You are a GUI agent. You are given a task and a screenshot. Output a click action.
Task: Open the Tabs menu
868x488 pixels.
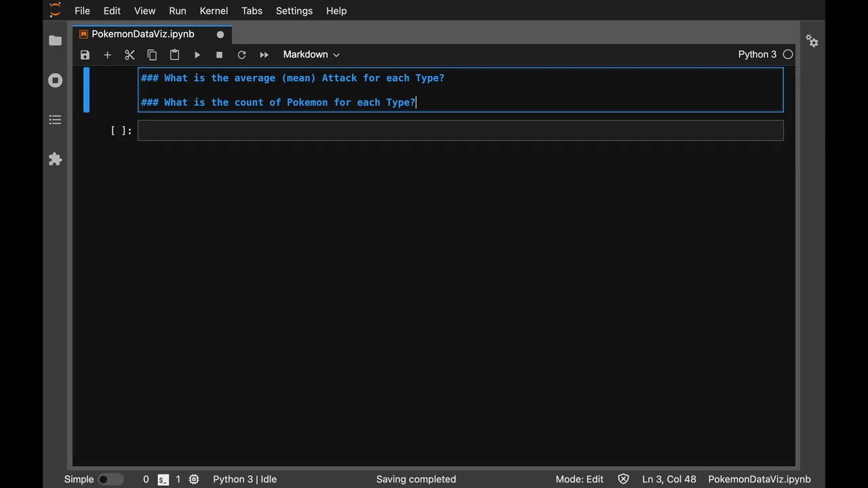pos(252,11)
